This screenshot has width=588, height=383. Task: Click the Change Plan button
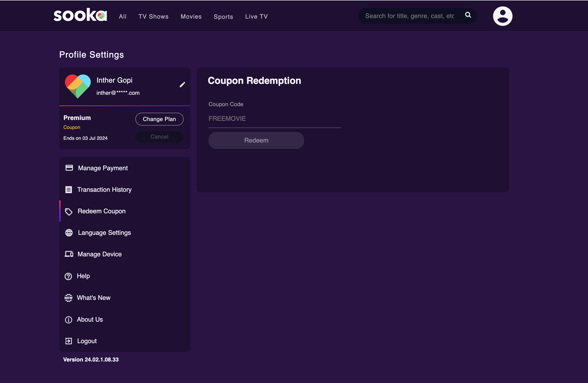point(159,119)
